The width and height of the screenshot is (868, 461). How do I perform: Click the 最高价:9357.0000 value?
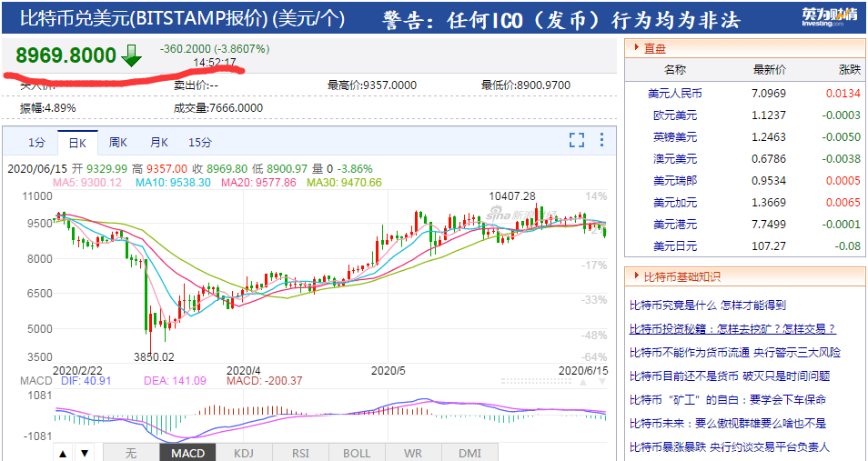(372, 85)
